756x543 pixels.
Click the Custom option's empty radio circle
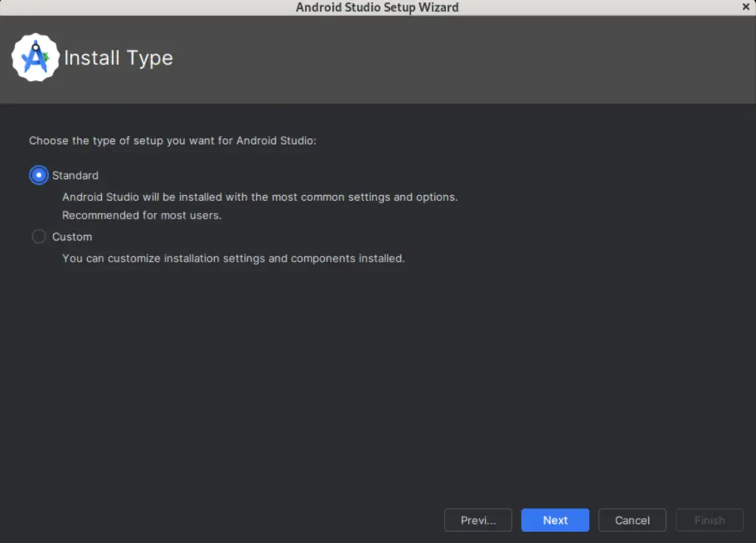38,236
